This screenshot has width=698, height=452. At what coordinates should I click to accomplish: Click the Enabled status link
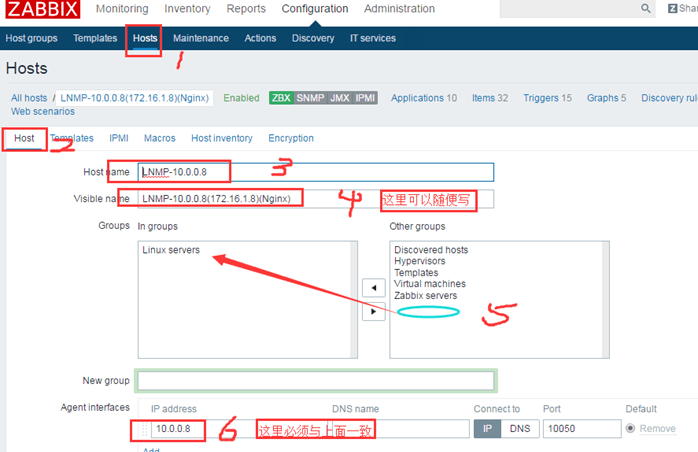pyautogui.click(x=241, y=98)
